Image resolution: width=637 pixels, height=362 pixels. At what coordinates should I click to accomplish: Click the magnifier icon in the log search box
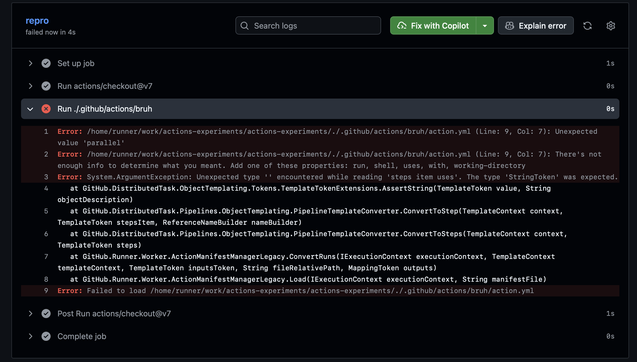[x=244, y=26]
